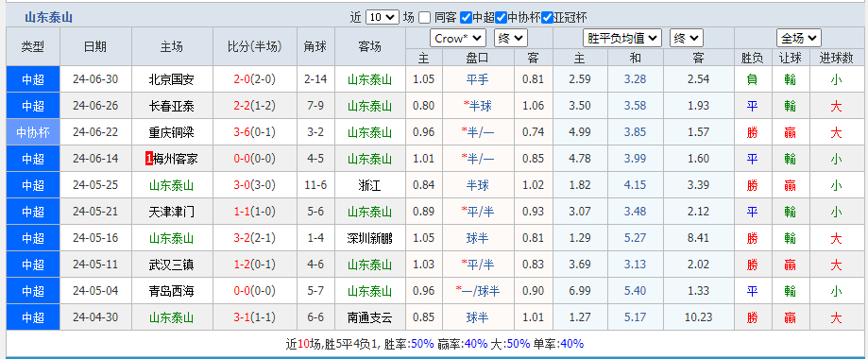Viewport: 868px width, 359px height.
Task: Click the 小 goals result in 青岛西海 row
Action: [836, 291]
